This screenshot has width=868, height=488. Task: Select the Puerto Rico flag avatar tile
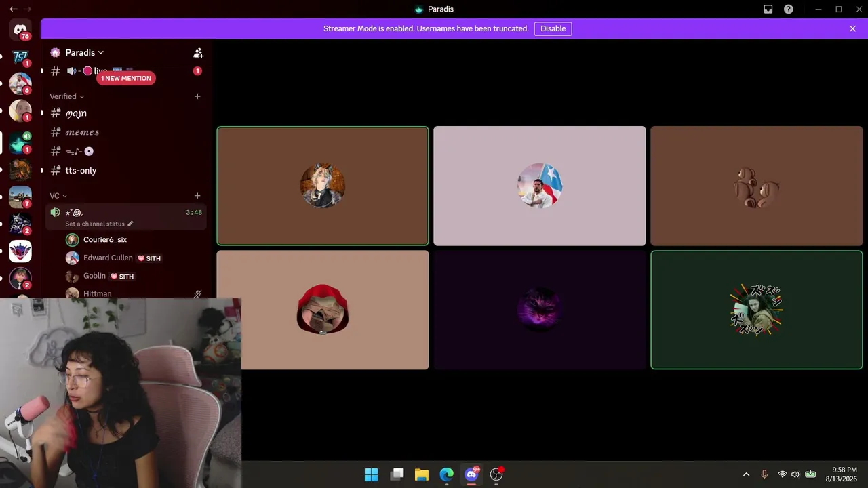click(x=540, y=186)
